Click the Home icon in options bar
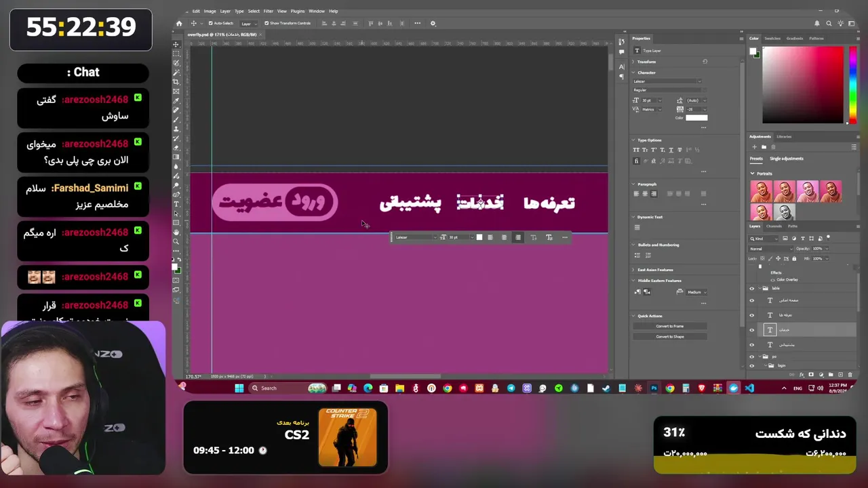 pyautogui.click(x=179, y=23)
